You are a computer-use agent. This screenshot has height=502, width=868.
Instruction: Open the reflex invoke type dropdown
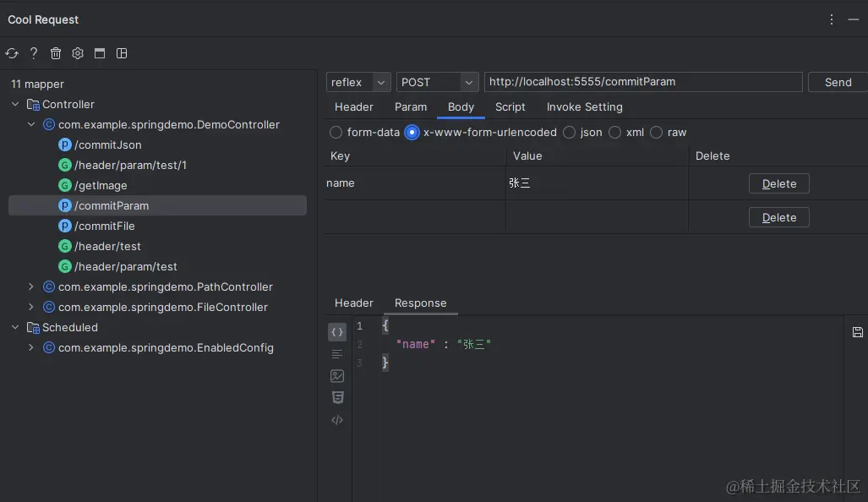coord(358,82)
